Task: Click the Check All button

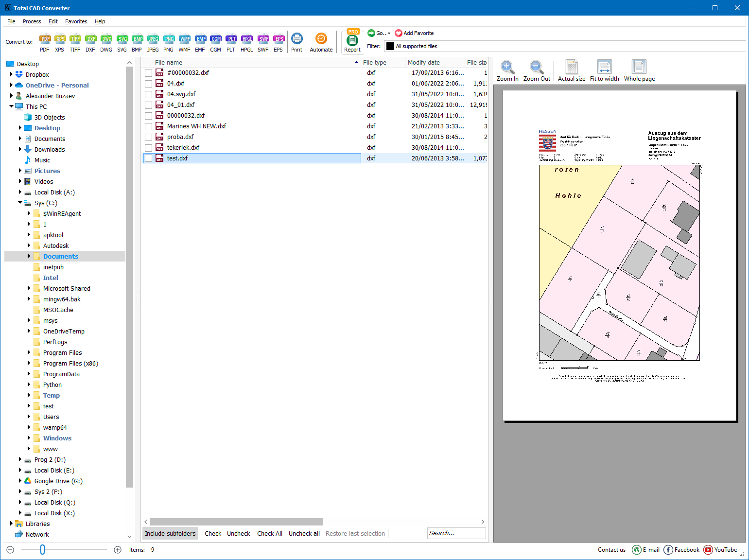Action: 270,533
